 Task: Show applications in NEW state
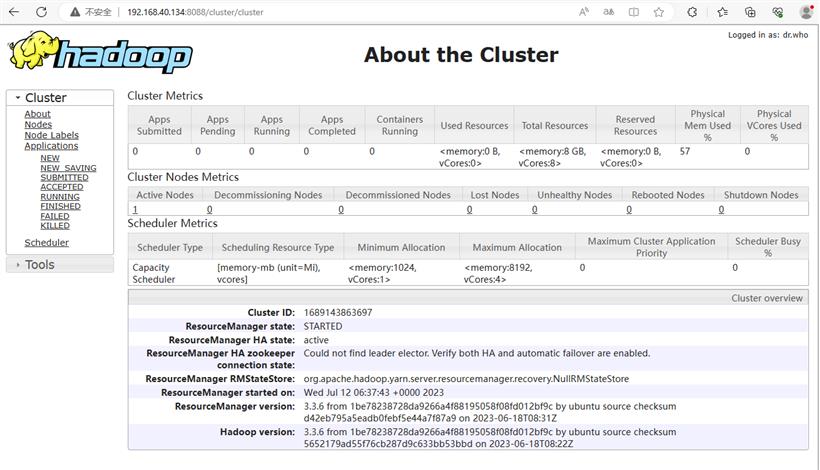click(50, 158)
